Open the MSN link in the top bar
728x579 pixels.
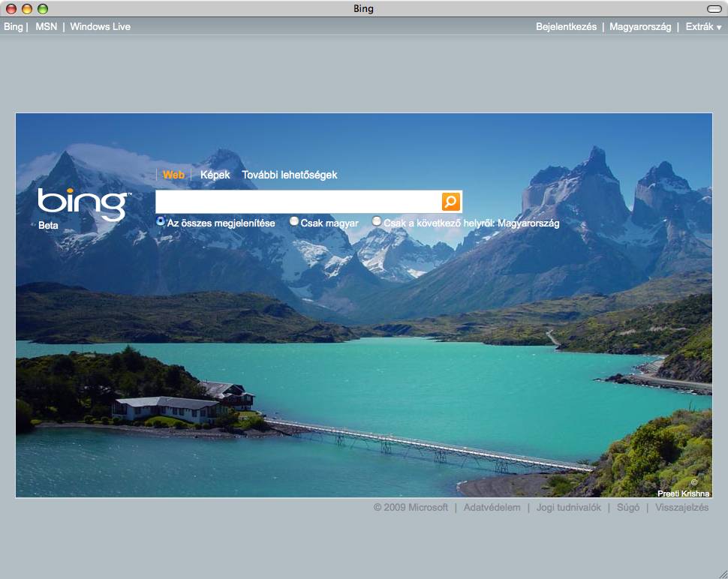click(46, 27)
